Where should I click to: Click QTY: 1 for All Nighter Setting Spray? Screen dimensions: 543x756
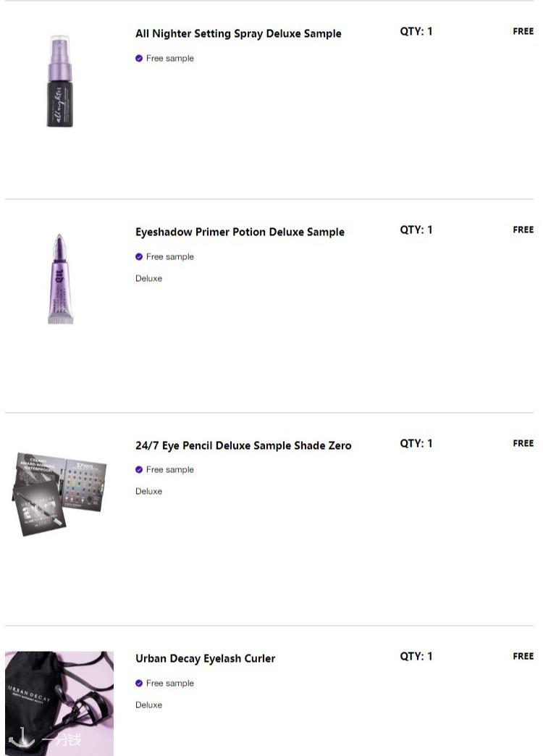pos(416,31)
